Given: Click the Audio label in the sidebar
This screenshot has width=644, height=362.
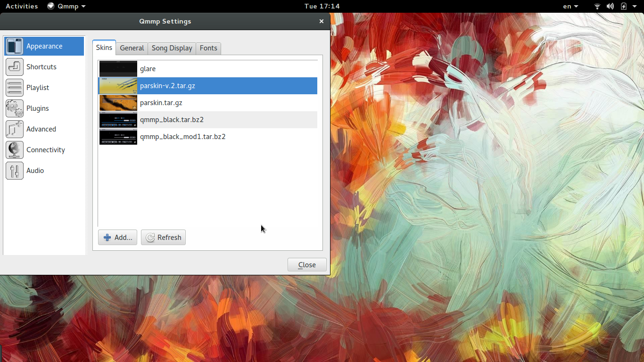Looking at the screenshot, I should coord(35,171).
